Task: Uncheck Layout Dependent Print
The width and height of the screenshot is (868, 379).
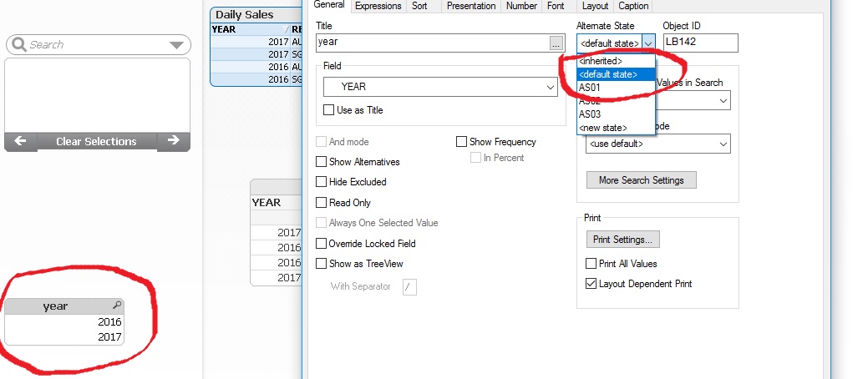Action: tap(591, 284)
